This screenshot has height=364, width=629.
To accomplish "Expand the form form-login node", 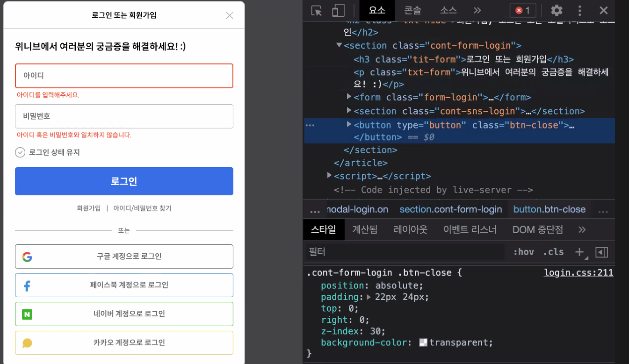I will coord(349,97).
